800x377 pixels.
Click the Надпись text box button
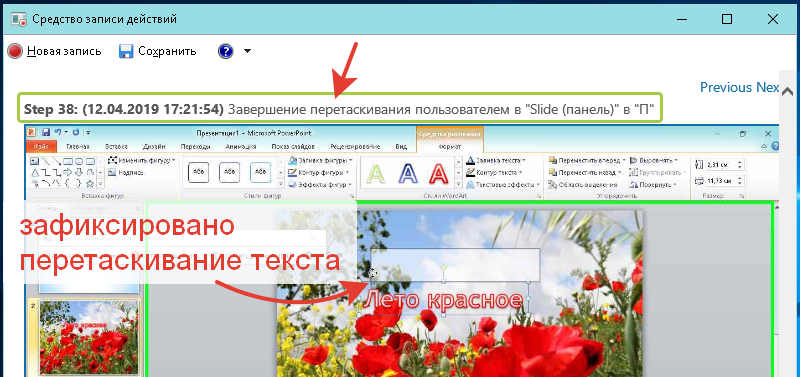[127, 172]
